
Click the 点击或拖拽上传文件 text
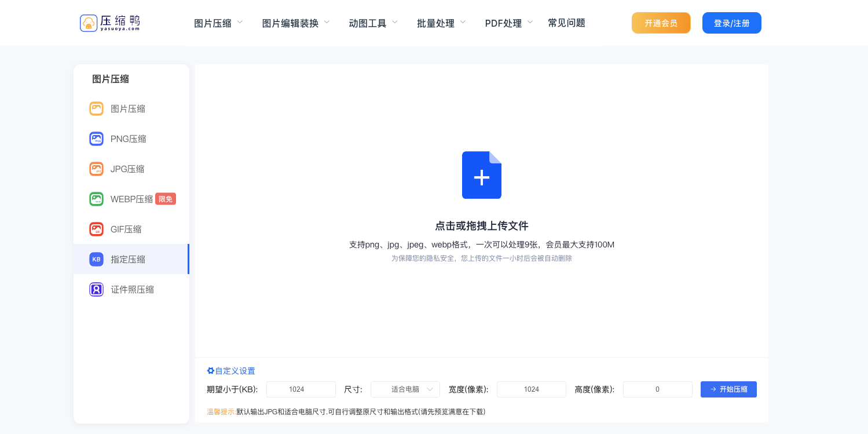click(482, 226)
